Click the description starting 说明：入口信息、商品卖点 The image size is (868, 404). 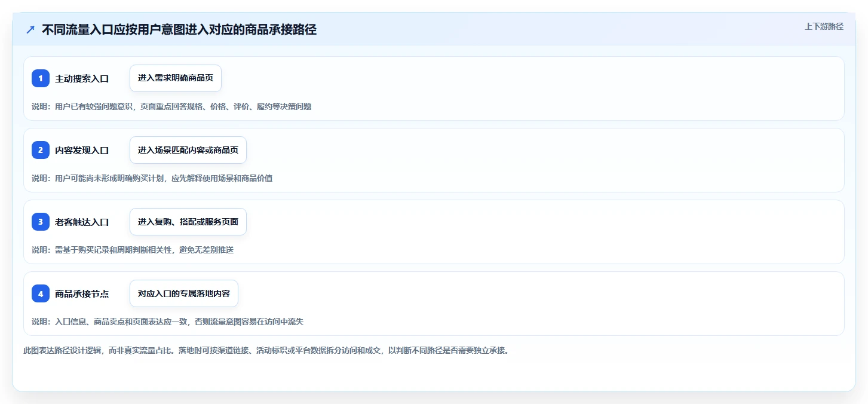click(x=168, y=322)
